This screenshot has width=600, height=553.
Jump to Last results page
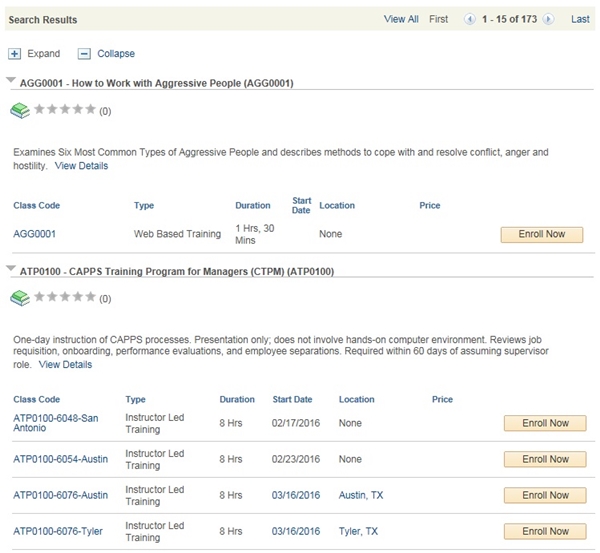point(580,19)
